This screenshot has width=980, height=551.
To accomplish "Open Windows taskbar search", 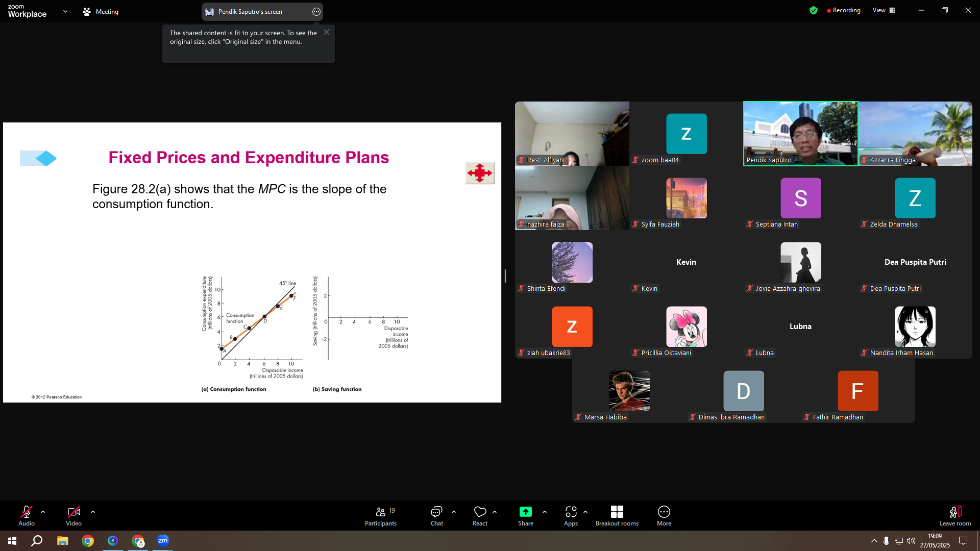I will tap(37, 541).
